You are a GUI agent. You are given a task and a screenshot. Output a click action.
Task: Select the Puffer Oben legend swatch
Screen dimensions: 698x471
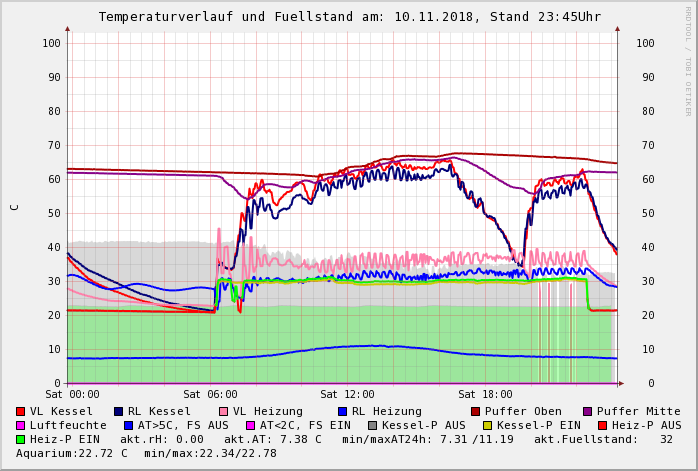476,411
